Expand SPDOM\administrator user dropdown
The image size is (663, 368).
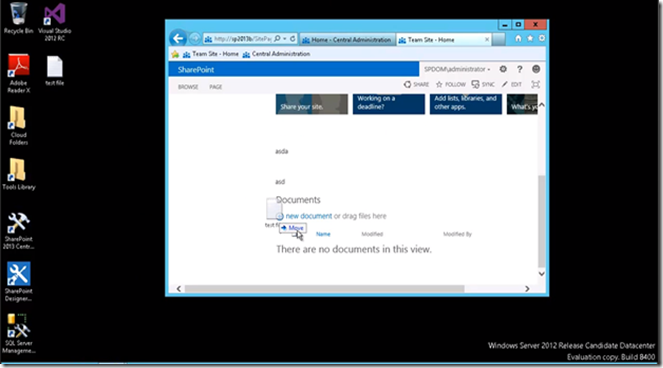click(x=457, y=69)
